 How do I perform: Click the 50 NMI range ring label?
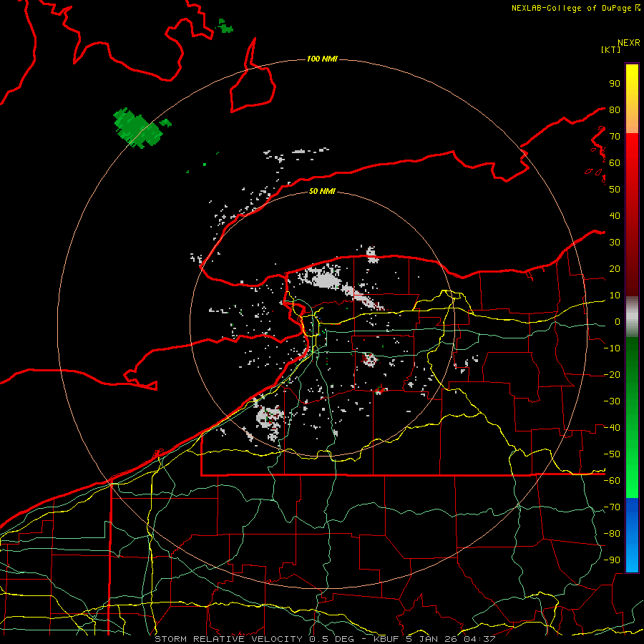coord(322,191)
